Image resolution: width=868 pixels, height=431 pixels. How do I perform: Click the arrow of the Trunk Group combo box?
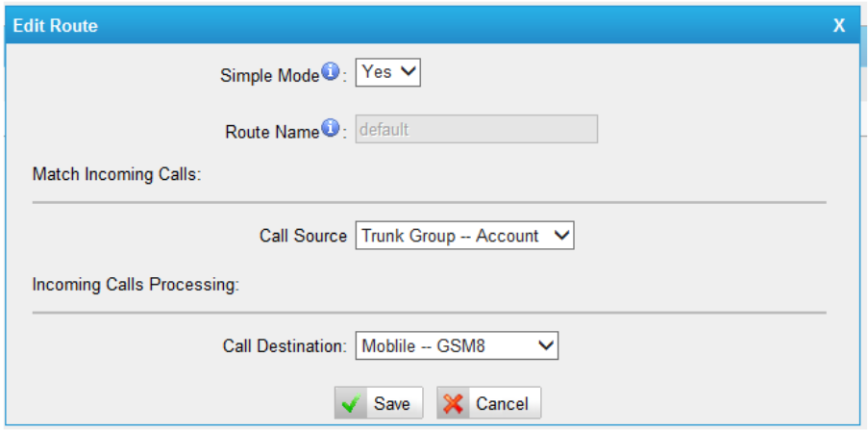(562, 236)
